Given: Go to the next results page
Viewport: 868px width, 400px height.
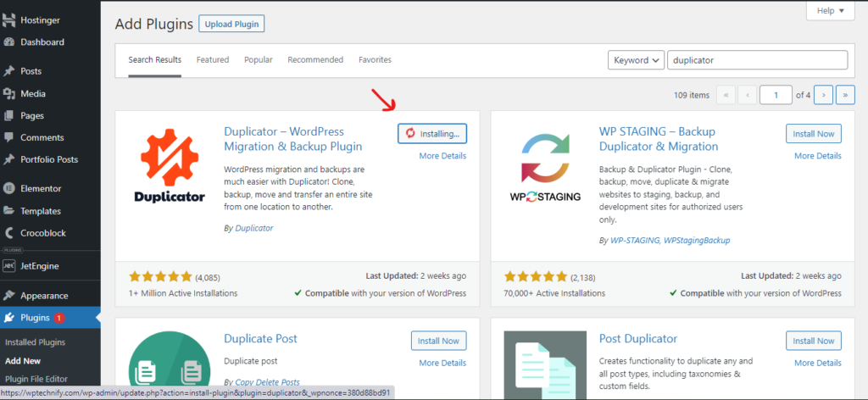Looking at the screenshot, I should click(824, 95).
